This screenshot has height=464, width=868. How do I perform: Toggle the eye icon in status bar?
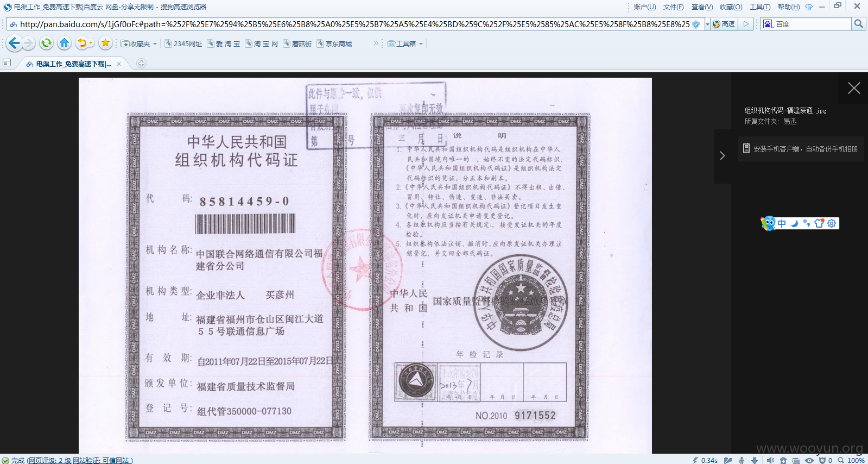click(809, 460)
